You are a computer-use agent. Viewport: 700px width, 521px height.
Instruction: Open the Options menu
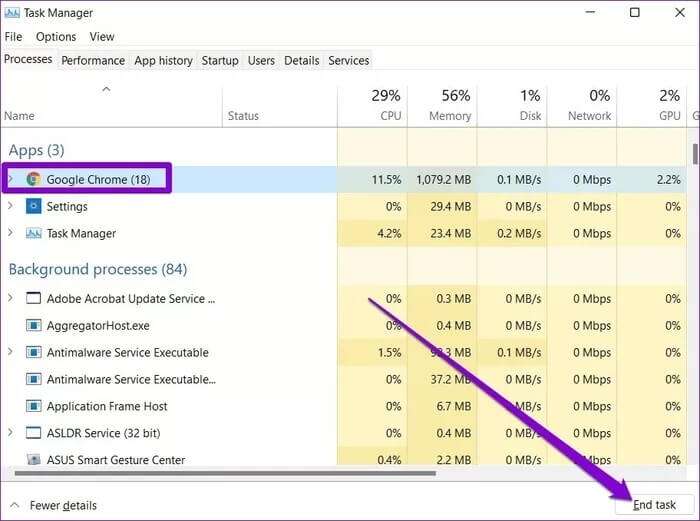[56, 36]
